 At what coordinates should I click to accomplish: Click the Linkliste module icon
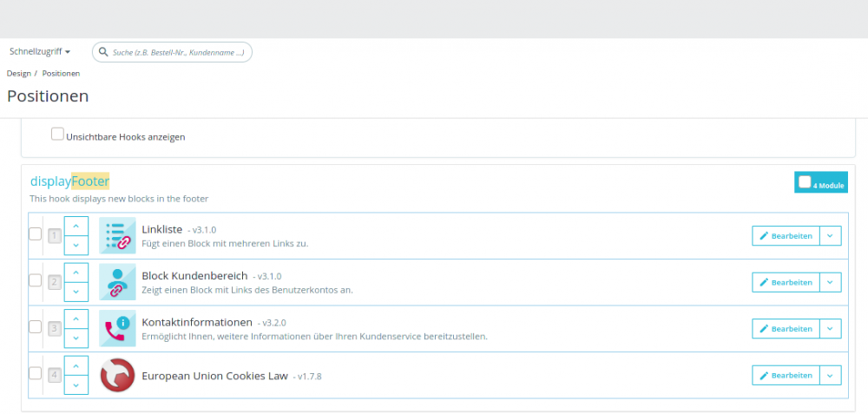point(117,235)
